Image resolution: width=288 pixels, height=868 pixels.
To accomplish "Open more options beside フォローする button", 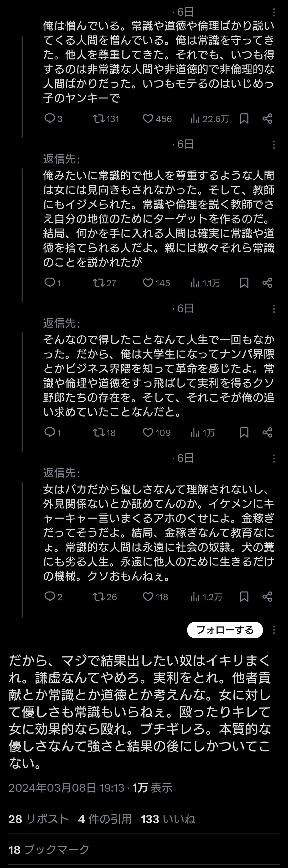I will (x=274, y=630).
